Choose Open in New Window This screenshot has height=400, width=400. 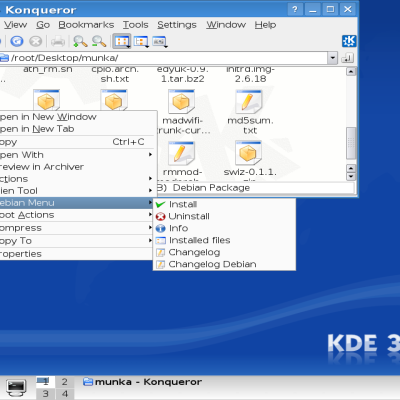point(78,117)
